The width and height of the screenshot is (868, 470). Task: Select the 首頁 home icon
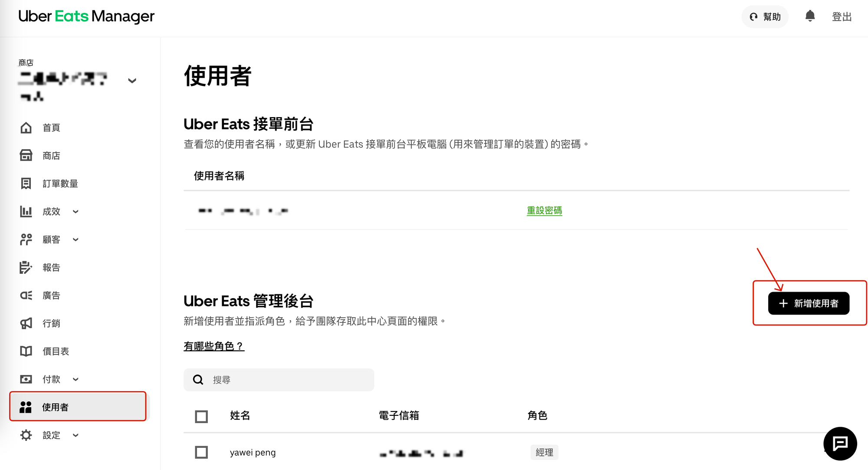pyautogui.click(x=26, y=127)
